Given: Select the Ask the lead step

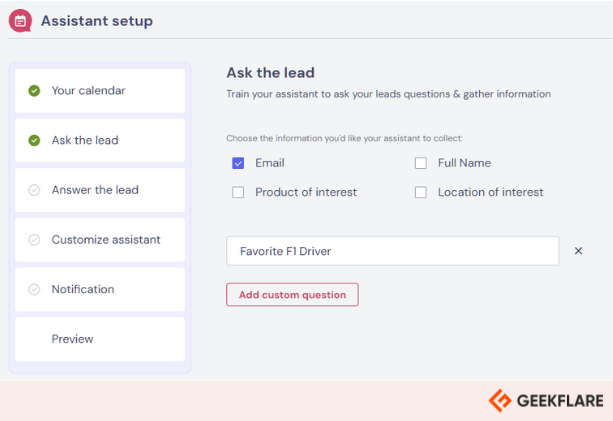Looking at the screenshot, I should (x=100, y=140).
